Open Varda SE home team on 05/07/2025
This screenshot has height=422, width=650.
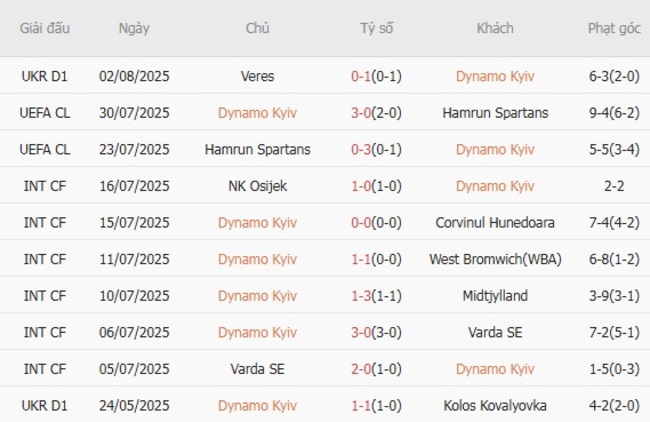pyautogui.click(x=257, y=369)
